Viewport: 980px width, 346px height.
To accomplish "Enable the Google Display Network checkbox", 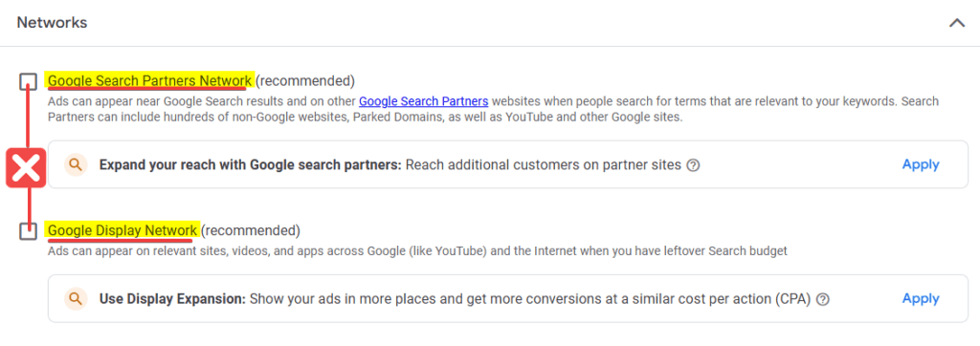I will (x=28, y=231).
